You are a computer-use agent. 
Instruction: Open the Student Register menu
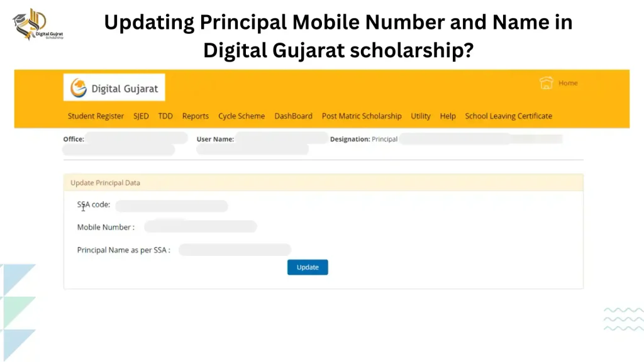tap(96, 116)
